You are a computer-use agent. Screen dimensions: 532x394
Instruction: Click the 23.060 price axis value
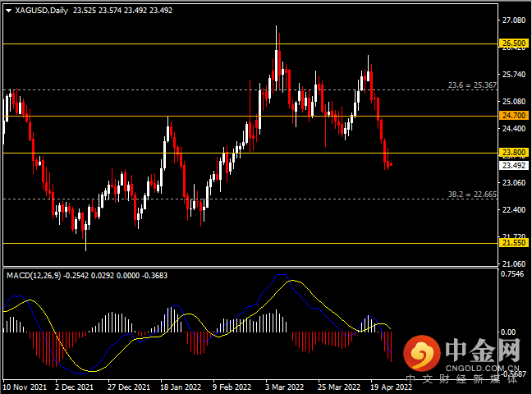(x=514, y=182)
